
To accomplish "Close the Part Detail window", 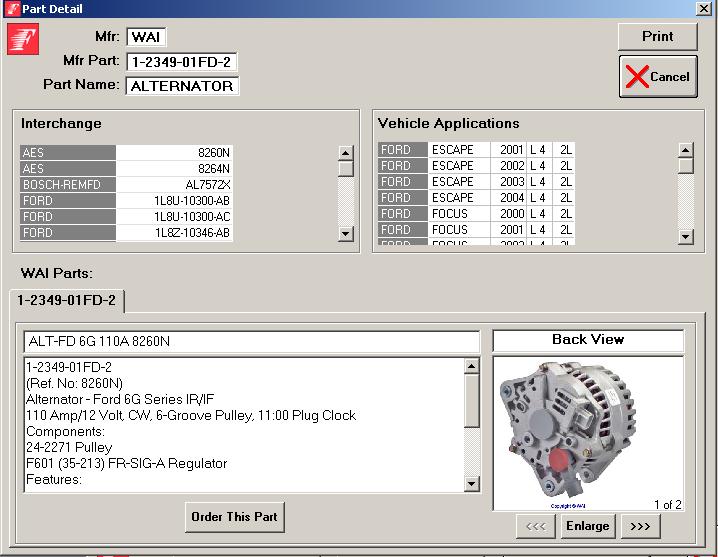I will coord(703,8).
